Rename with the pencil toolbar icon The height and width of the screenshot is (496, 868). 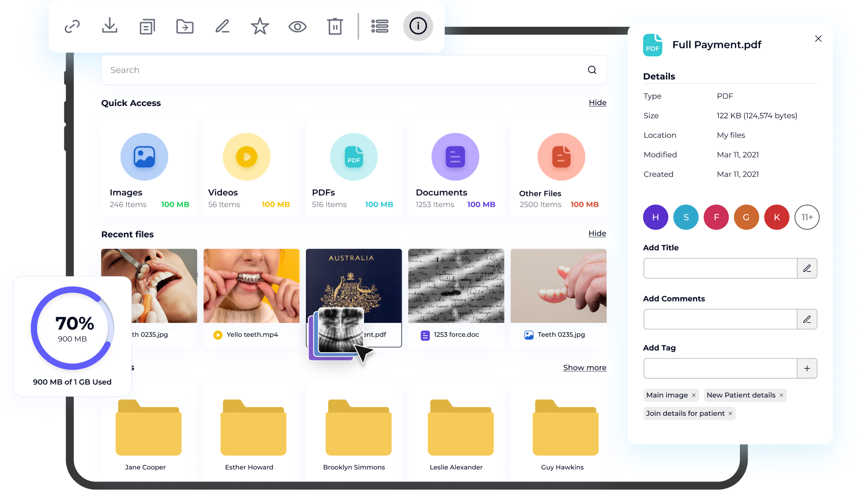[x=222, y=26]
